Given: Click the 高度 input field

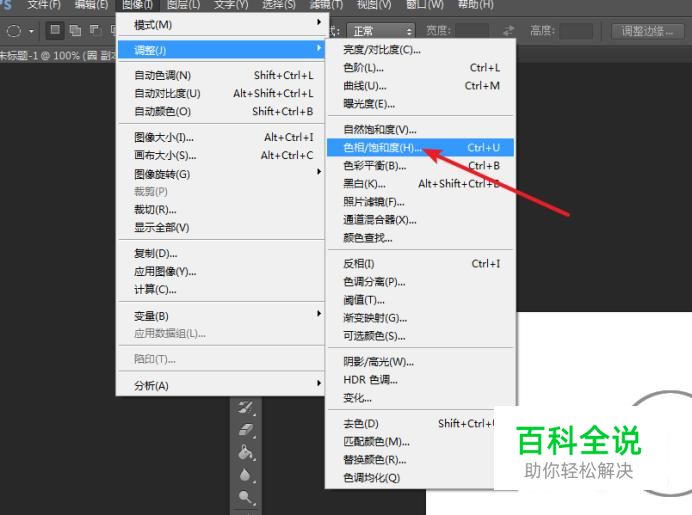Looking at the screenshot, I should coord(576,31).
